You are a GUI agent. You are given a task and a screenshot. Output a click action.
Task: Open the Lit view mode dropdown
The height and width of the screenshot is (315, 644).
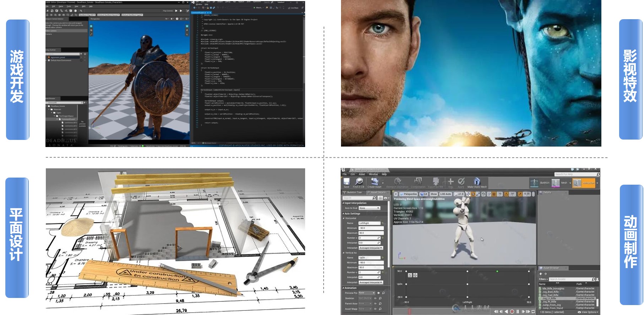[x=424, y=194]
